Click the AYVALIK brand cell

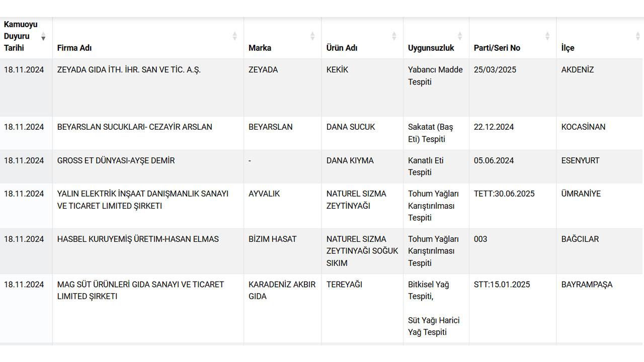click(x=264, y=194)
